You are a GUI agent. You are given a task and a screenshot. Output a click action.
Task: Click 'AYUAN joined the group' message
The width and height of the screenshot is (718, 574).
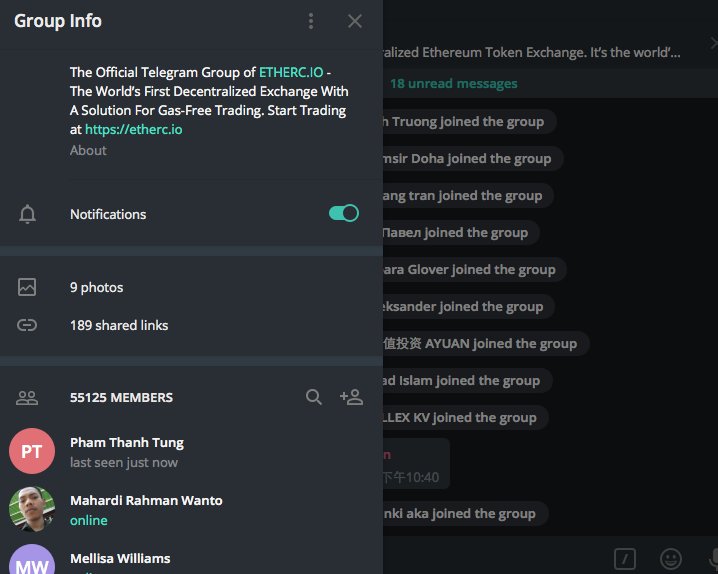point(485,344)
